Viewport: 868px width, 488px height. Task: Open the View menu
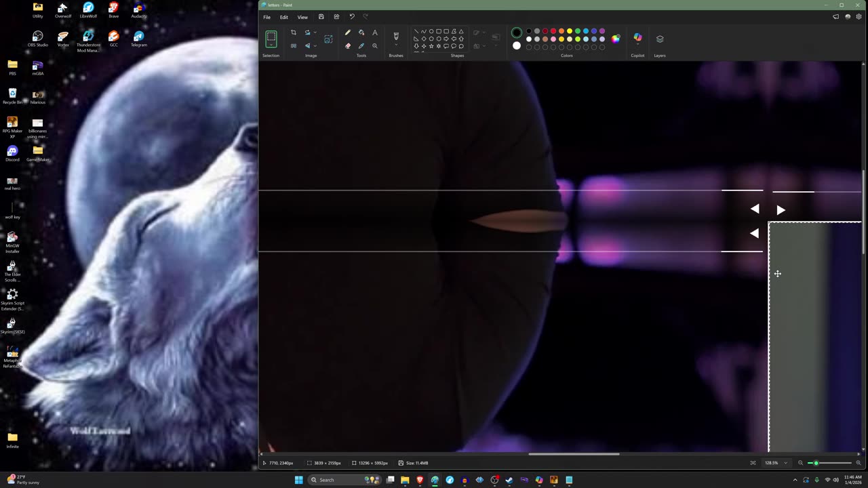302,17
